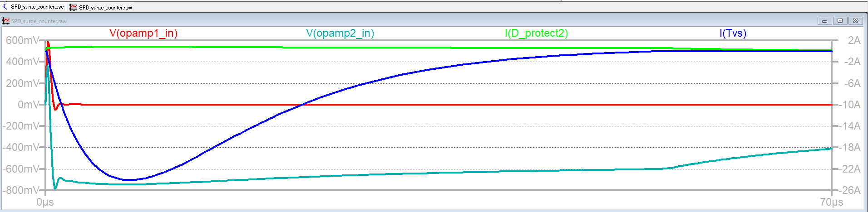This screenshot has height=212, width=868.
Task: Click the schematic icon on the .asc tab
Action: (x=5, y=7)
